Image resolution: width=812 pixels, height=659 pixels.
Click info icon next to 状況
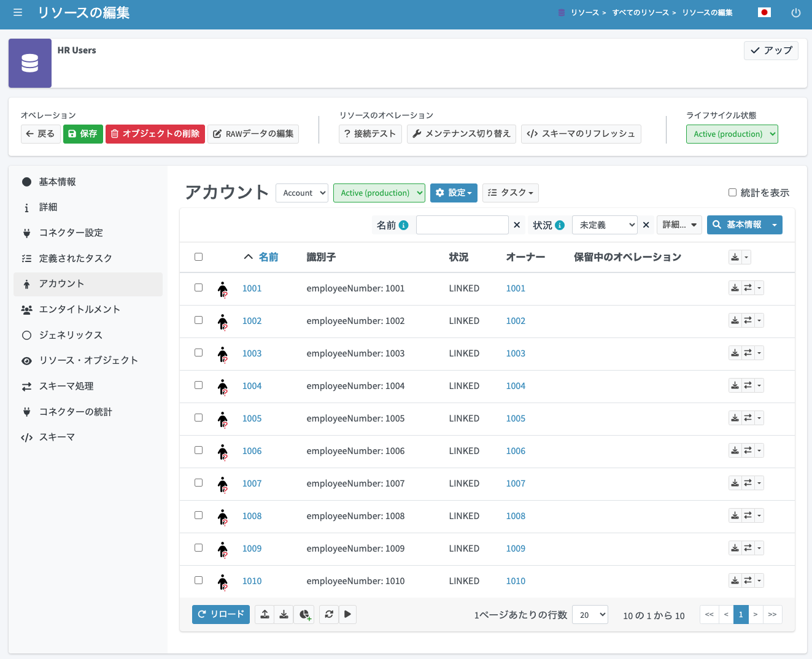click(x=560, y=225)
